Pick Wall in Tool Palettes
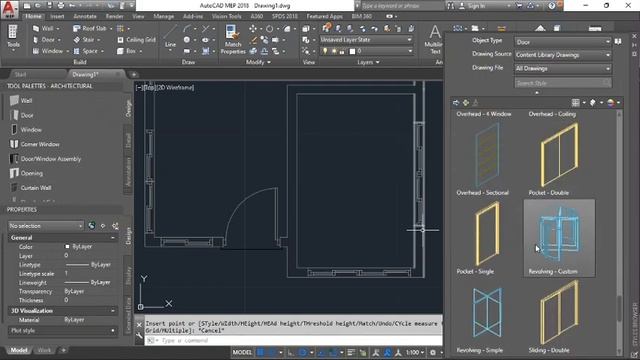Screen dimensions: 640x360 (21, 100)
